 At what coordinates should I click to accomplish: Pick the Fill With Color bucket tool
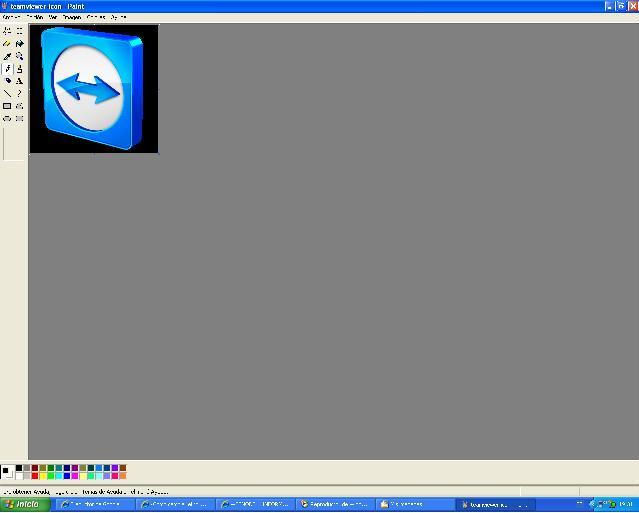pyautogui.click(x=20, y=44)
